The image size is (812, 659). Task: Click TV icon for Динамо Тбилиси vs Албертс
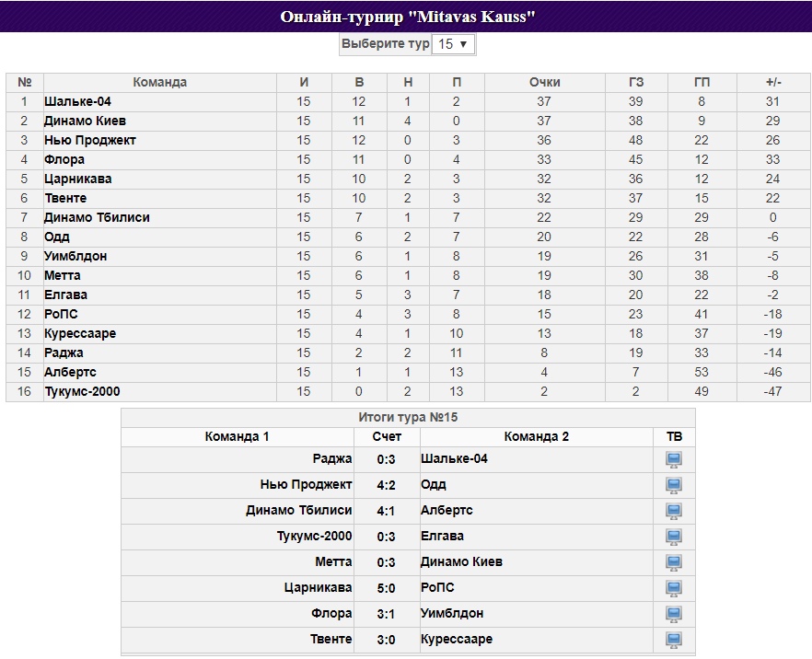pyautogui.click(x=674, y=511)
